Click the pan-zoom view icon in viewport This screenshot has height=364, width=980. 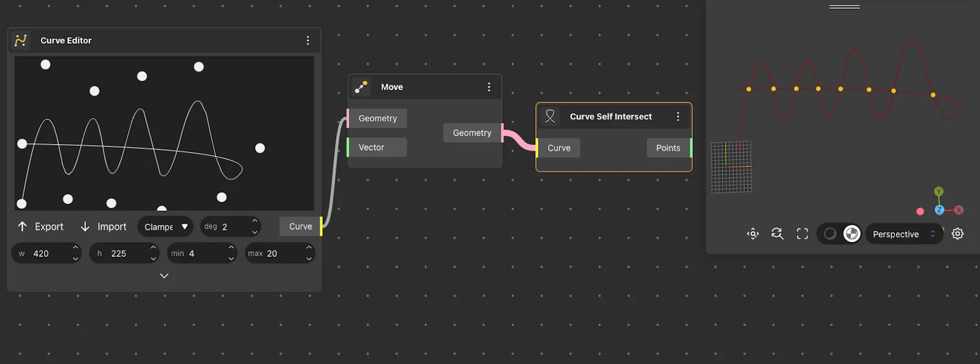tap(753, 233)
